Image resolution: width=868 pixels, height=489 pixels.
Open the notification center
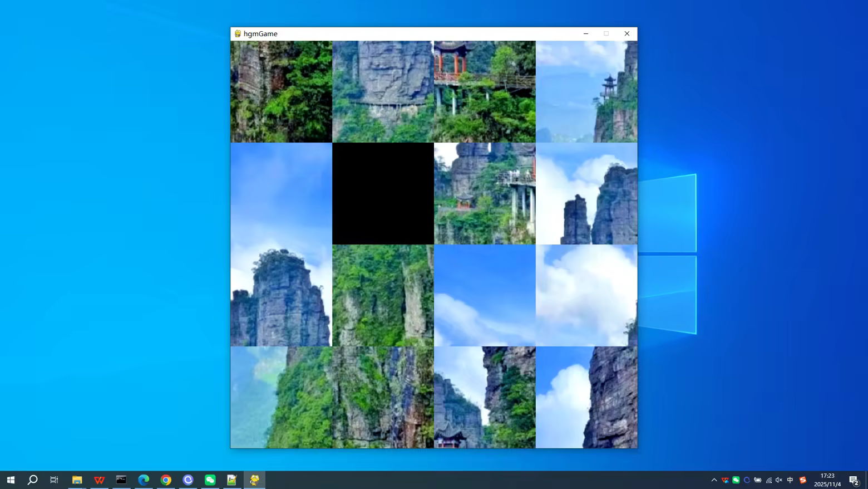coord(854,480)
